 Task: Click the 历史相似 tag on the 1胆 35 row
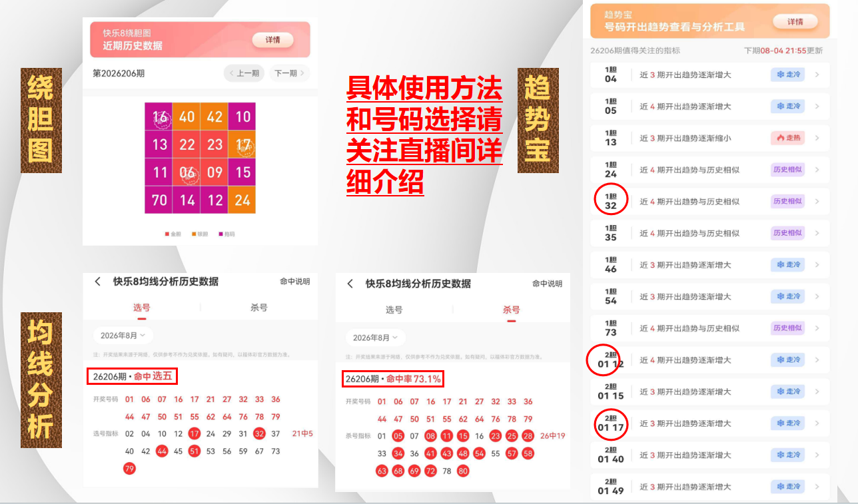click(787, 233)
